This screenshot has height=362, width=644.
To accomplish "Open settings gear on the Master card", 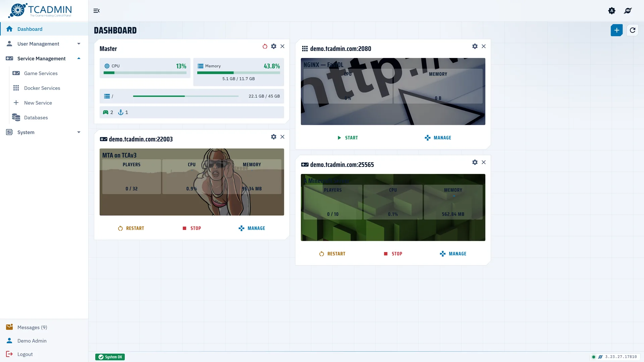I will click(x=274, y=46).
